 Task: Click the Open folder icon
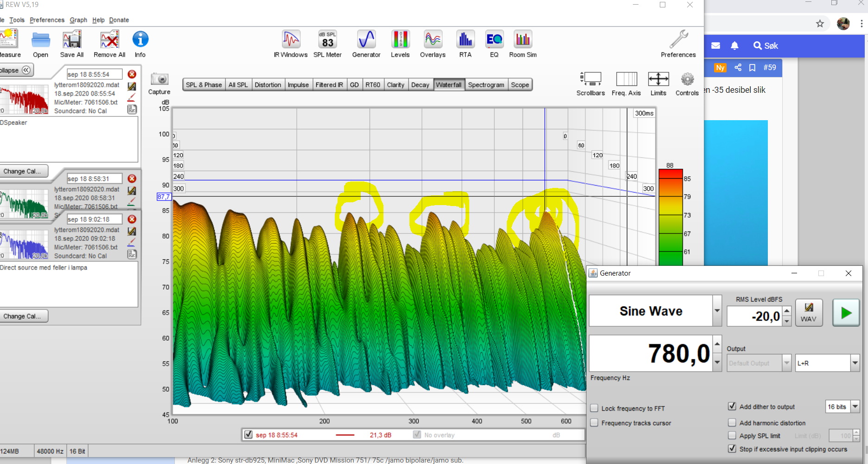40,44
